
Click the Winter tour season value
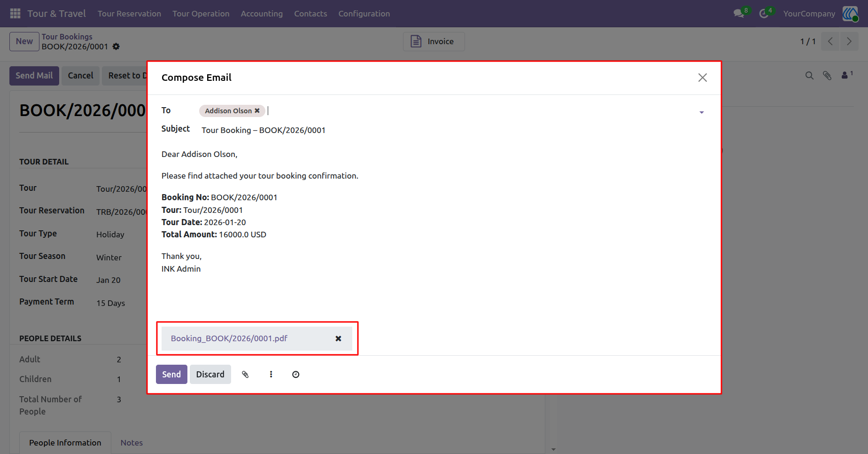coord(109,258)
